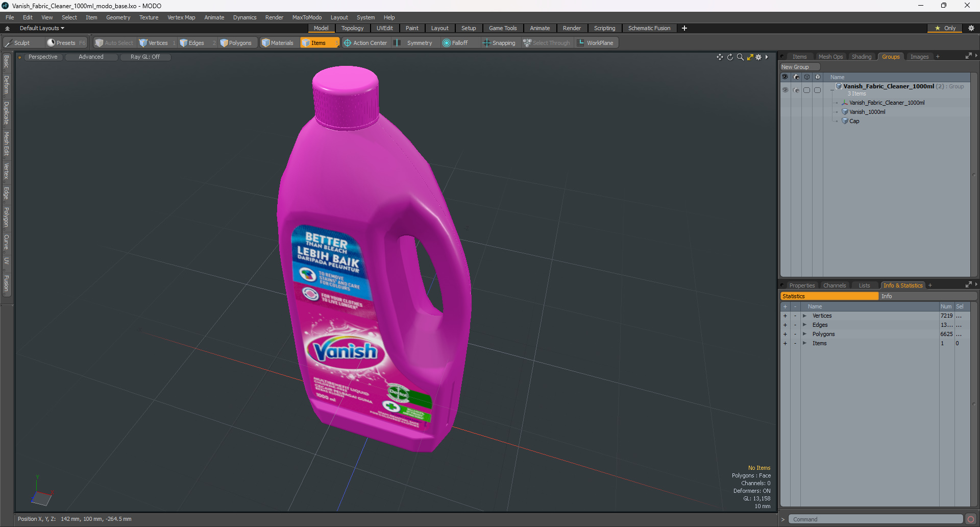Image resolution: width=980 pixels, height=527 pixels.
Task: Activate Items selection mode
Action: (319, 43)
